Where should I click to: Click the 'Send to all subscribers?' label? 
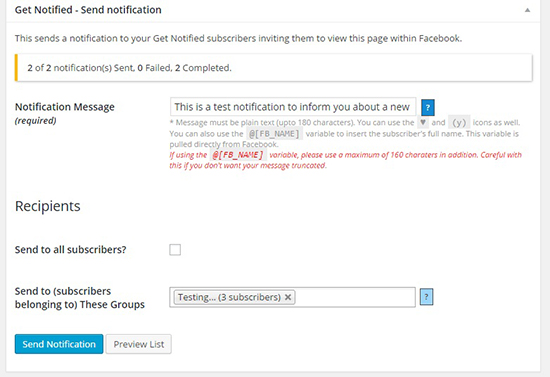point(71,250)
